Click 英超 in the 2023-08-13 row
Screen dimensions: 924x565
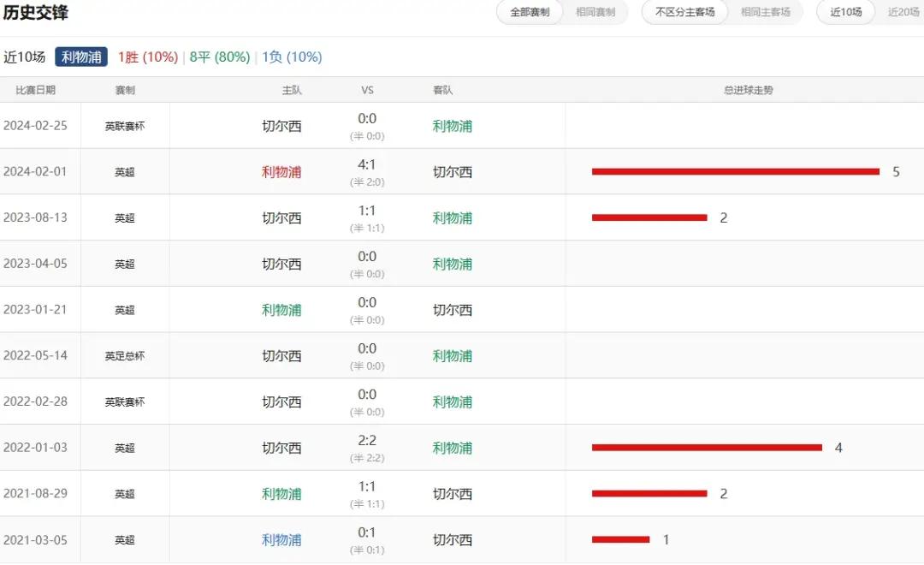[125, 218]
